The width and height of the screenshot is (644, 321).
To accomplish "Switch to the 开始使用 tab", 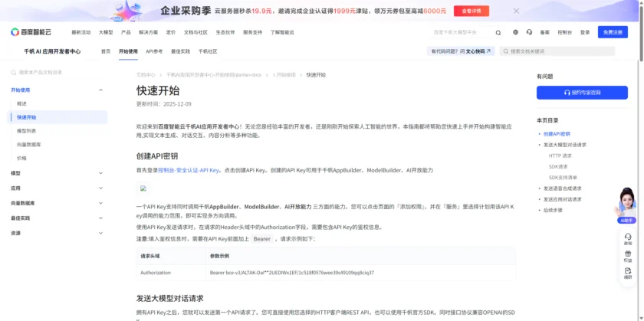I will 128,52.
